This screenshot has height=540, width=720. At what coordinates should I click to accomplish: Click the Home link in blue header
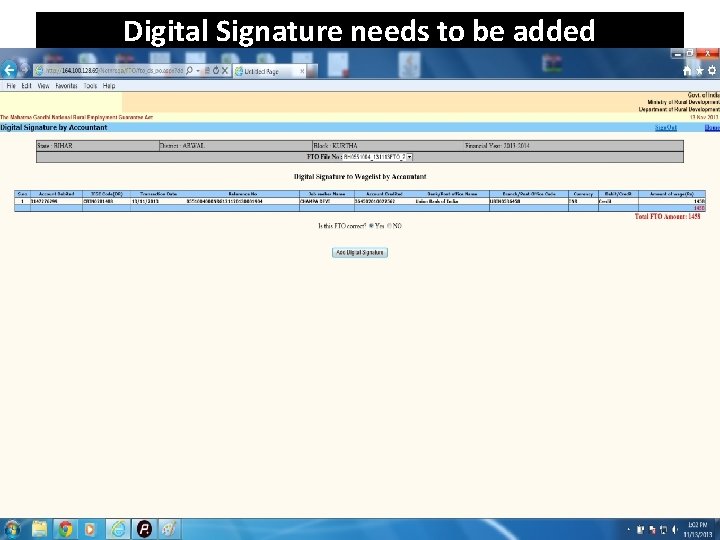(712, 128)
